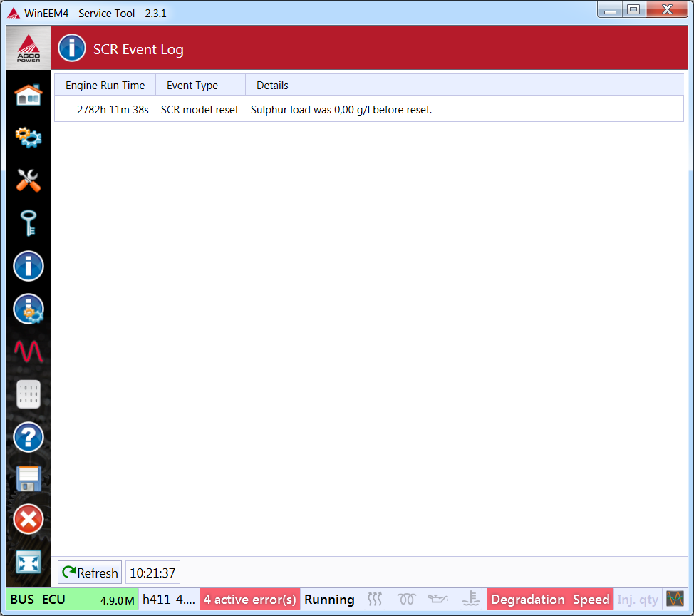694x616 pixels.
Task: Open the oscilloscope icon in status bar
Action: 675,599
